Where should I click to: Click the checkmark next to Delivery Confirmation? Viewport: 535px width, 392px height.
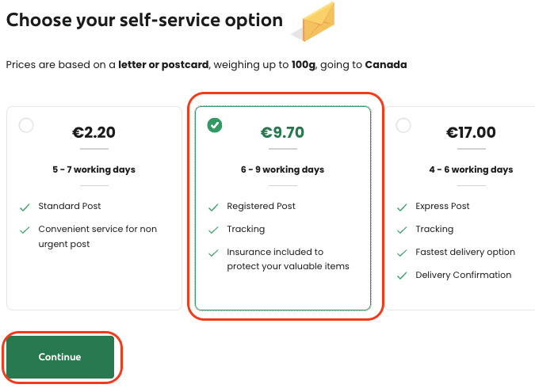(x=402, y=276)
